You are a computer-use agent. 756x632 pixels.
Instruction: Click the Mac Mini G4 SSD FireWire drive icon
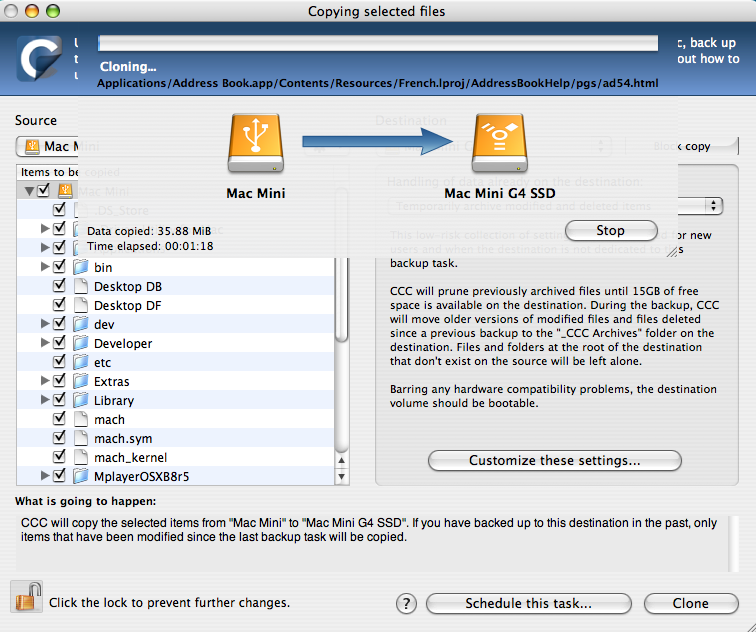tap(500, 143)
